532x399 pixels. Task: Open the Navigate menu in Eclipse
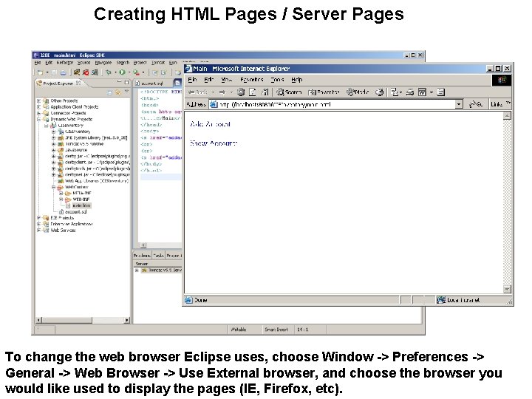tap(103, 62)
